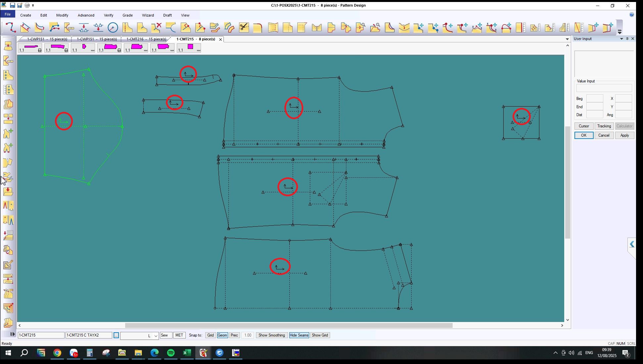The image size is (643, 364).
Task: Open the Spotify taskbar icon
Action: pos(171,353)
